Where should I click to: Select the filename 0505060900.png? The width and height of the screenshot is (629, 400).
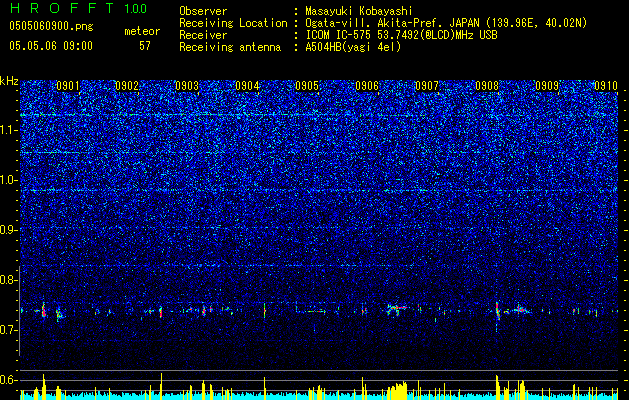pyautogui.click(x=51, y=27)
